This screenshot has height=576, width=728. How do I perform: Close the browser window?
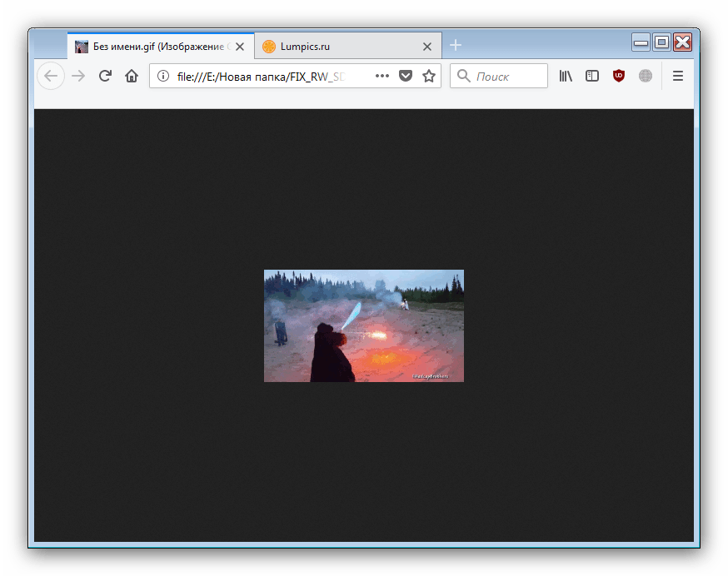point(682,42)
